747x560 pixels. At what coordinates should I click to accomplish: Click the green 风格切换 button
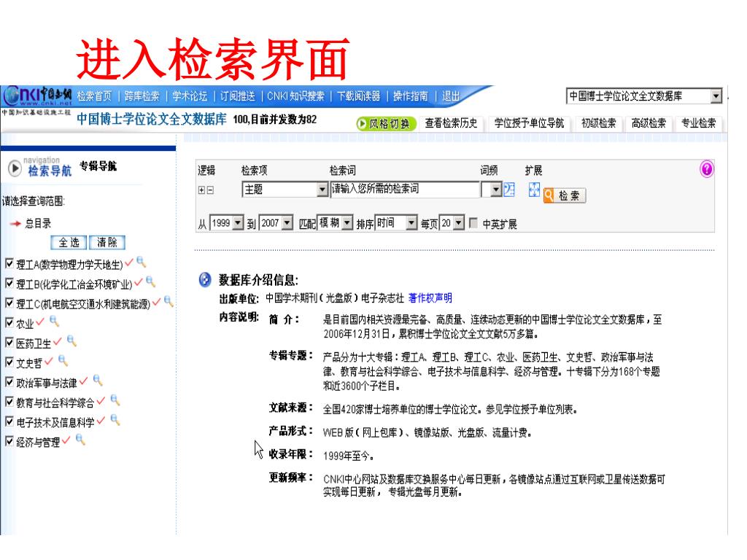[386, 124]
